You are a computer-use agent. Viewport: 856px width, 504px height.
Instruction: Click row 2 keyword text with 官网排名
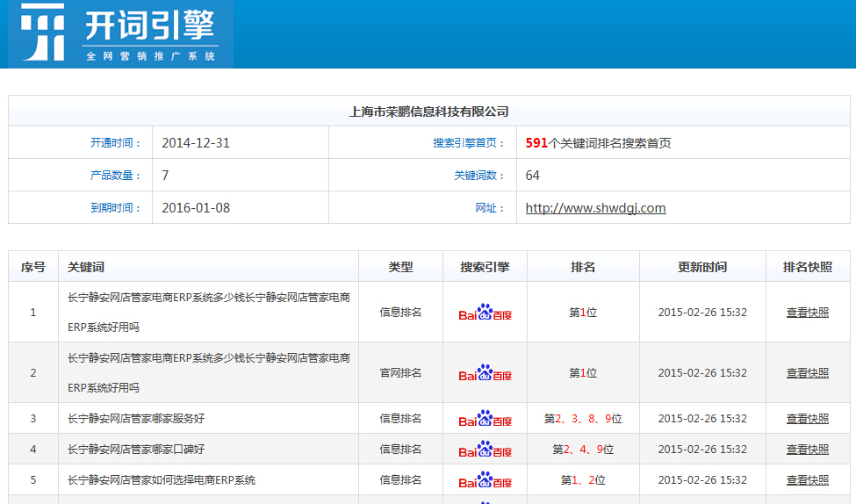(x=209, y=373)
